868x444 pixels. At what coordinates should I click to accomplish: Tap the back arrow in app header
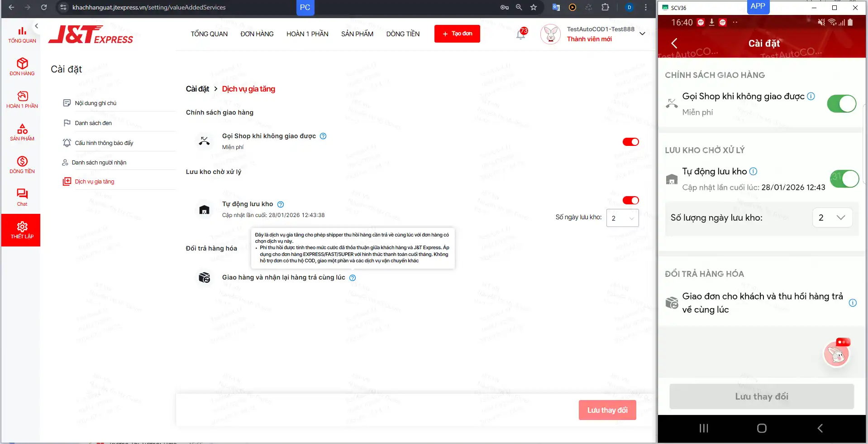(674, 43)
